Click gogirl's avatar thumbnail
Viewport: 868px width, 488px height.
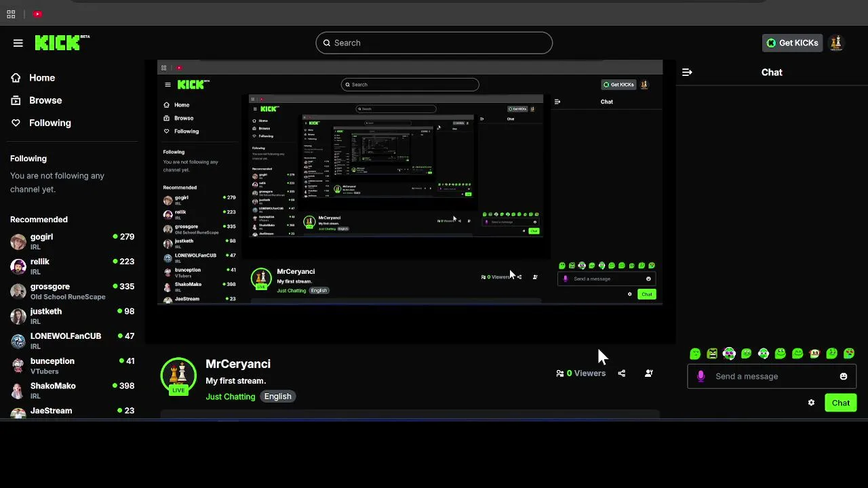point(18,242)
